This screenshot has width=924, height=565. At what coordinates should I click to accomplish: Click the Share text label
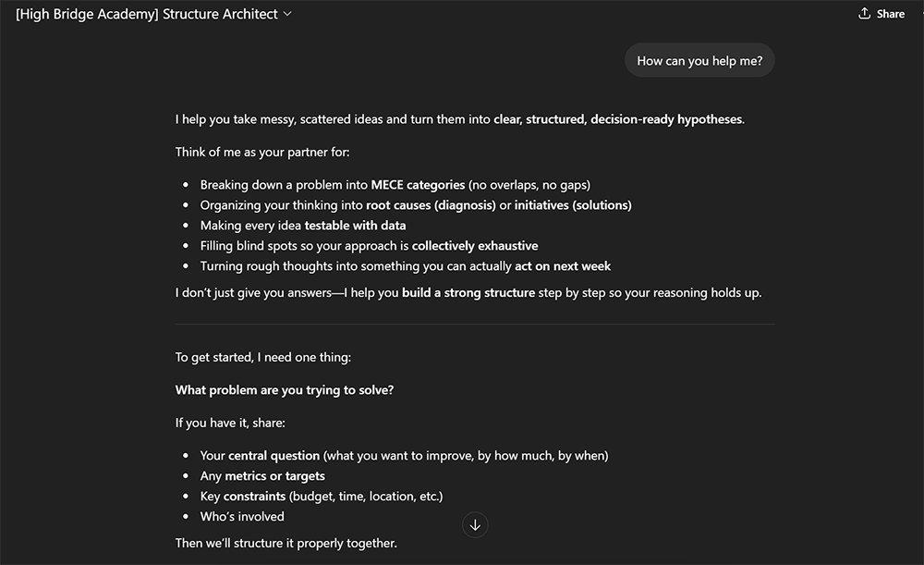[x=891, y=14]
